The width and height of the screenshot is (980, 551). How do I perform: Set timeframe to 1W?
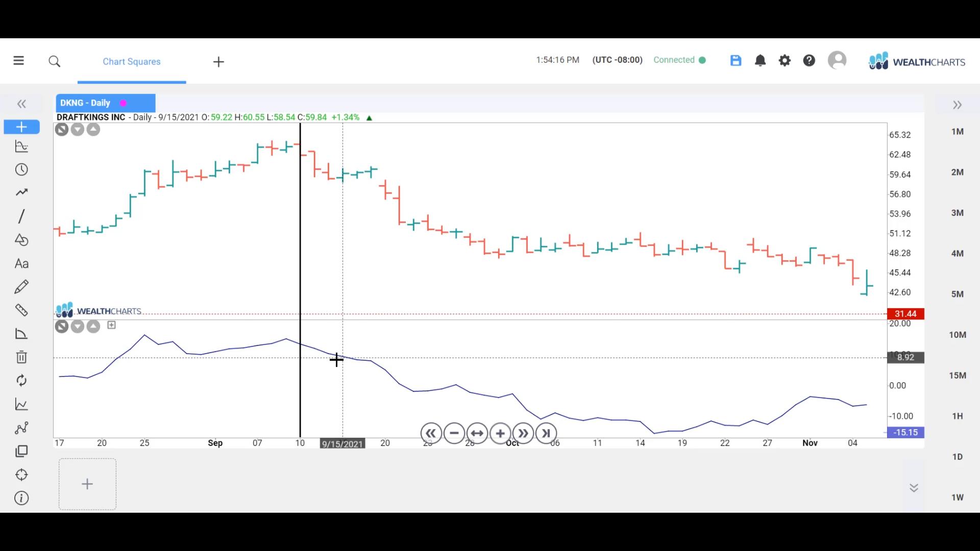click(x=958, y=497)
